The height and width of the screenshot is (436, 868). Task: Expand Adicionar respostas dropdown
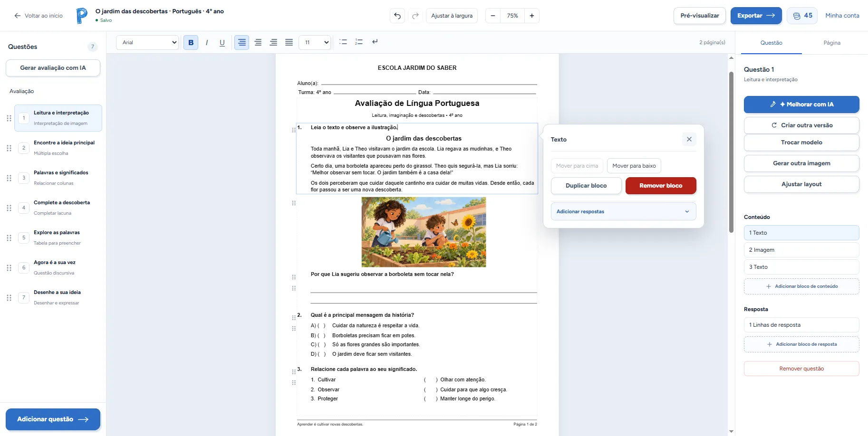click(x=624, y=211)
